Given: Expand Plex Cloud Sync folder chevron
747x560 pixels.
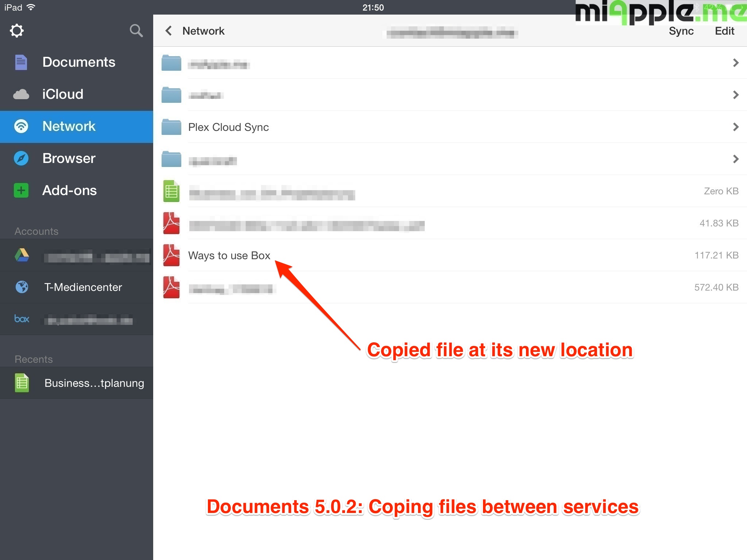Looking at the screenshot, I should (x=735, y=127).
